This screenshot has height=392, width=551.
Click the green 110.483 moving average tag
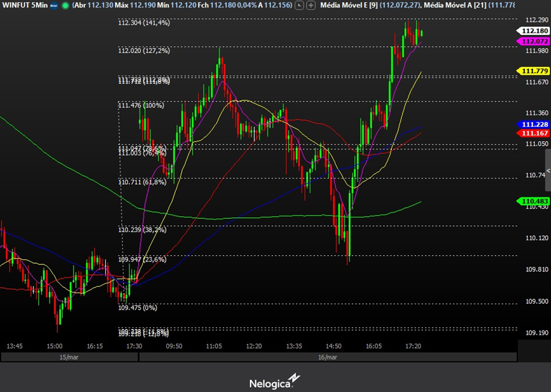pyautogui.click(x=533, y=202)
